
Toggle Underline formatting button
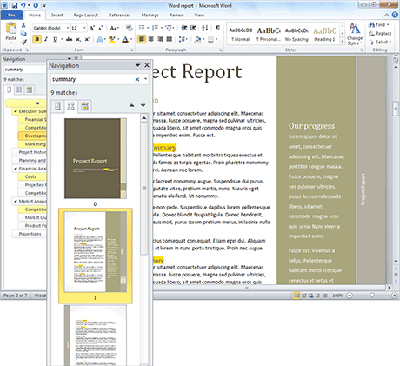(x=55, y=39)
